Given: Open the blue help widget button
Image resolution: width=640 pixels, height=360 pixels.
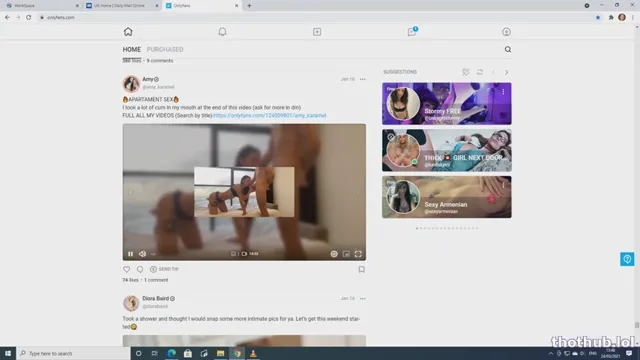Looking at the screenshot, I should tap(627, 259).
